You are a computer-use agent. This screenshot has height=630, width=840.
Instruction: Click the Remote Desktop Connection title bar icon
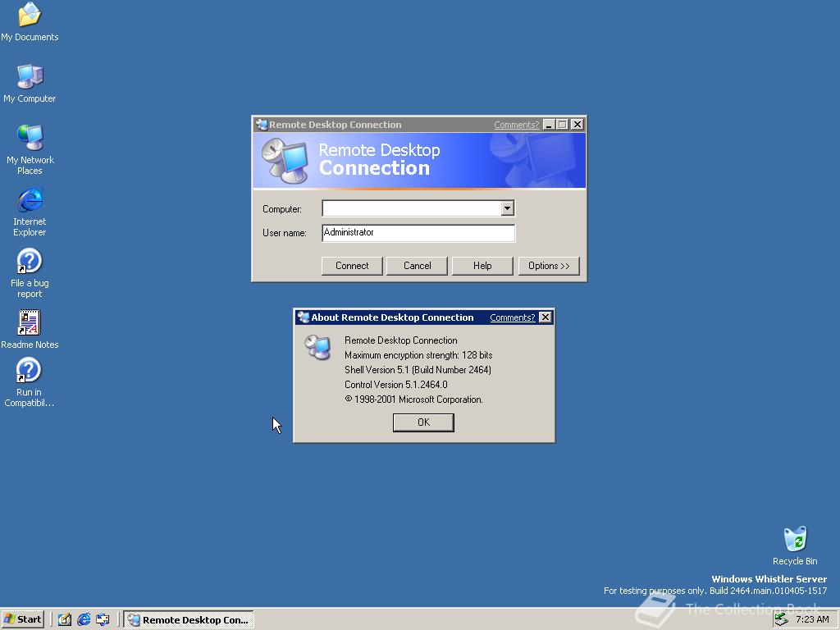[262, 125]
